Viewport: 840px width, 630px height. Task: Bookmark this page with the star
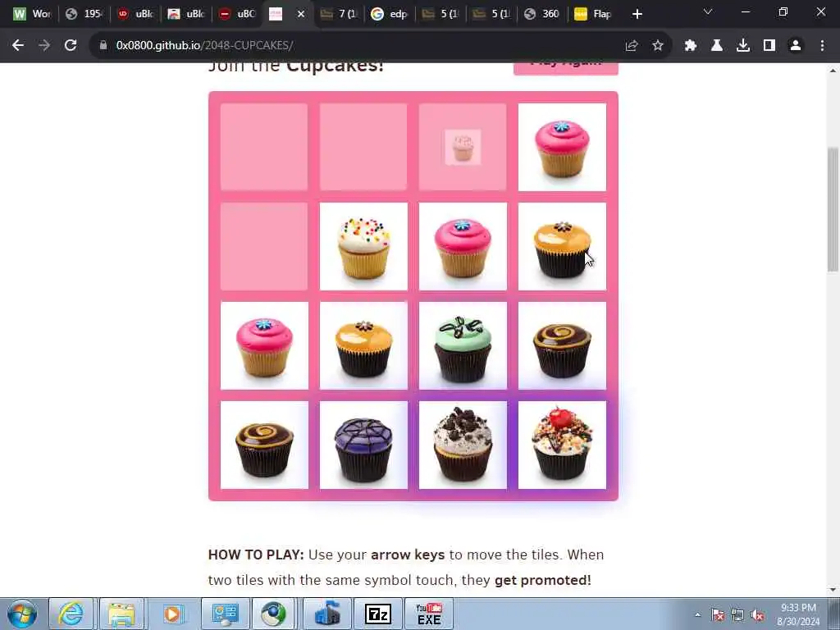[658, 46]
